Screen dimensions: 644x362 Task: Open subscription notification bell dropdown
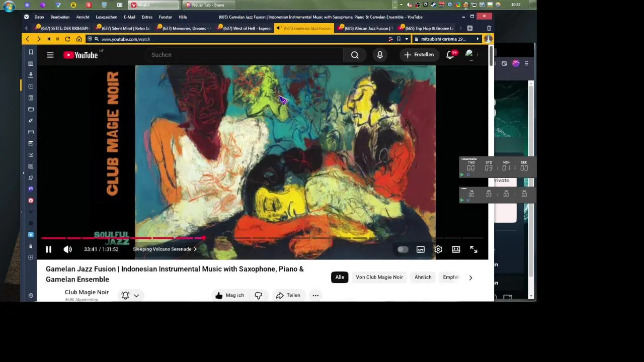coord(130,296)
